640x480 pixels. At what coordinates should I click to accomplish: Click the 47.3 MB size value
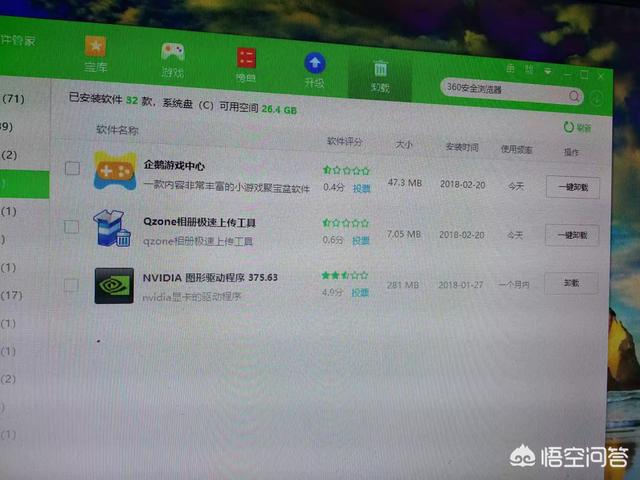(404, 182)
